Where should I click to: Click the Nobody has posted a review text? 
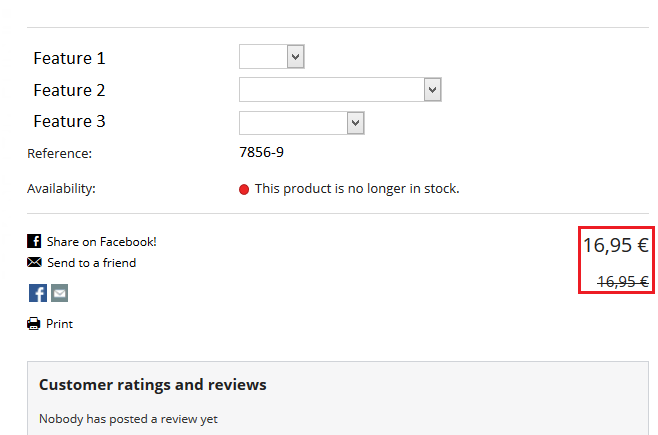click(128, 419)
